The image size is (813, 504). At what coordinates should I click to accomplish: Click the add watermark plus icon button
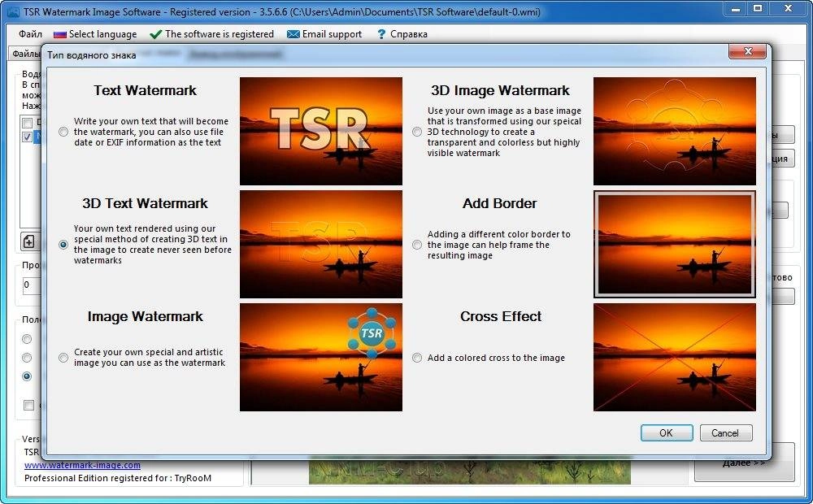[29, 241]
